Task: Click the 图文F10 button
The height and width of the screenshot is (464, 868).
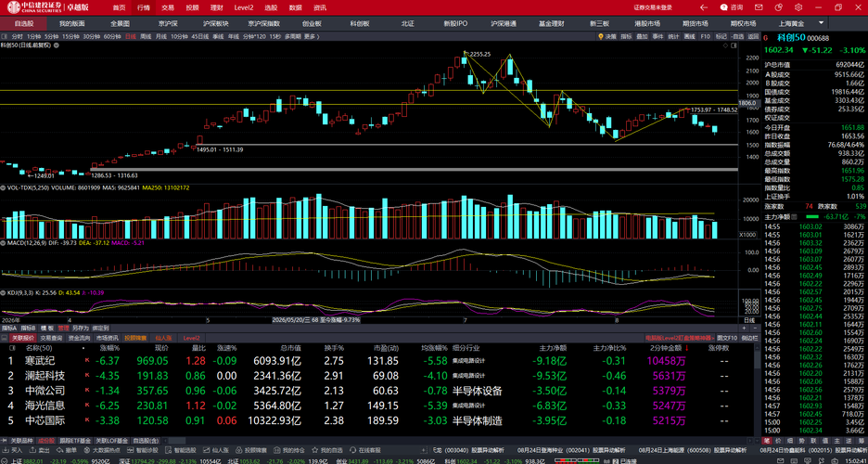Action: pyautogui.click(x=727, y=338)
